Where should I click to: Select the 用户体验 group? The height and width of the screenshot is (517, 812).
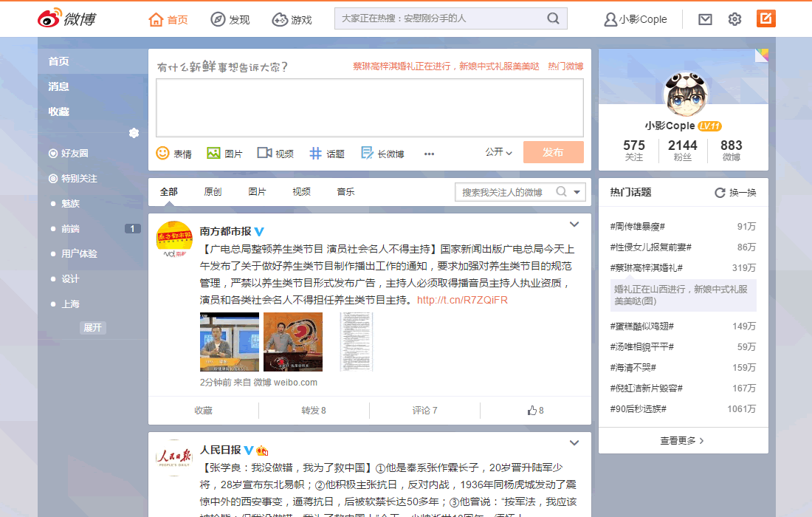click(x=79, y=254)
